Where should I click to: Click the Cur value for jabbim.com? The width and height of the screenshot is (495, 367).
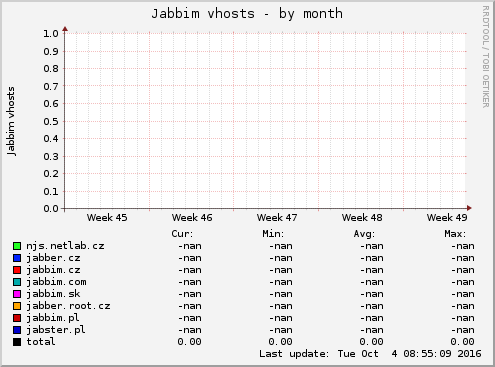[190, 282]
